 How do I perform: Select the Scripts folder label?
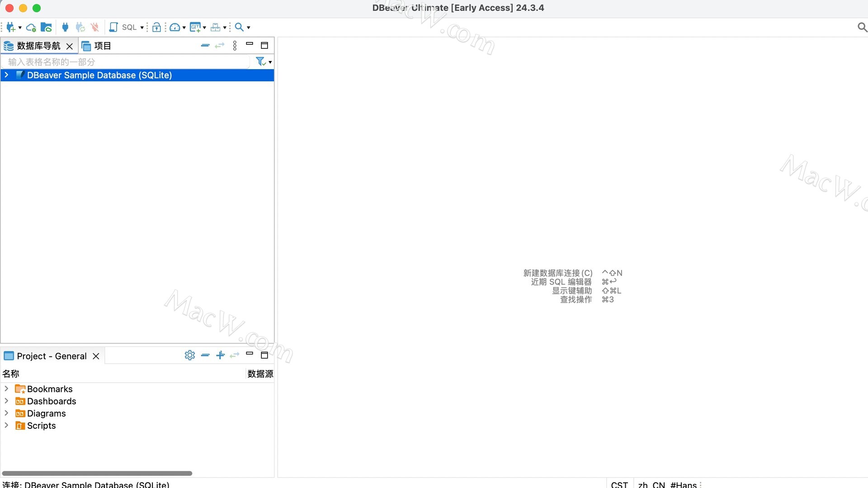[x=42, y=426]
